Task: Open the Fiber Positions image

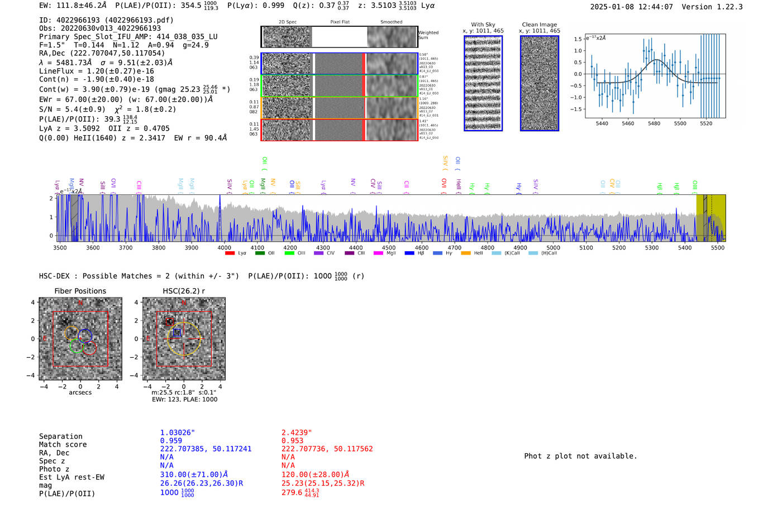Action: click(x=80, y=339)
